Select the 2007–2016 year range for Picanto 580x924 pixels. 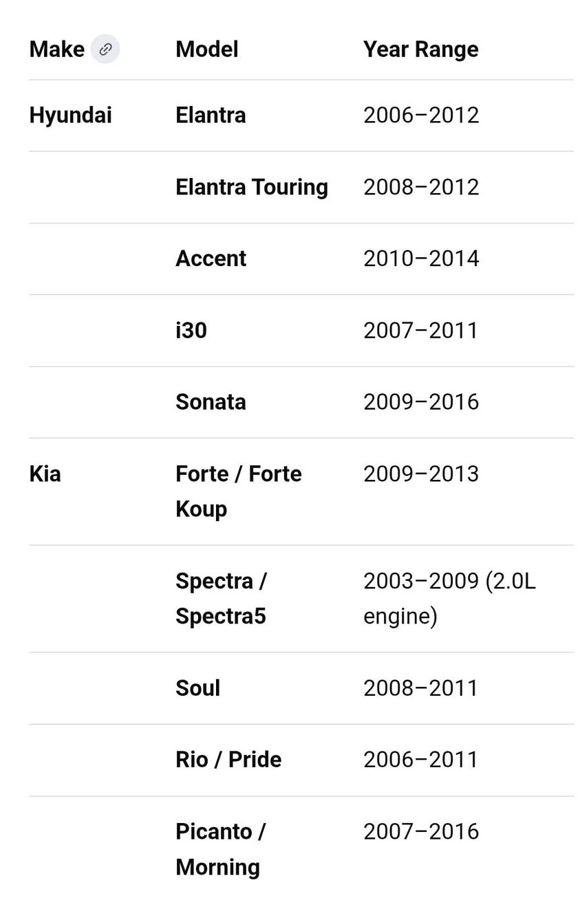(x=420, y=832)
